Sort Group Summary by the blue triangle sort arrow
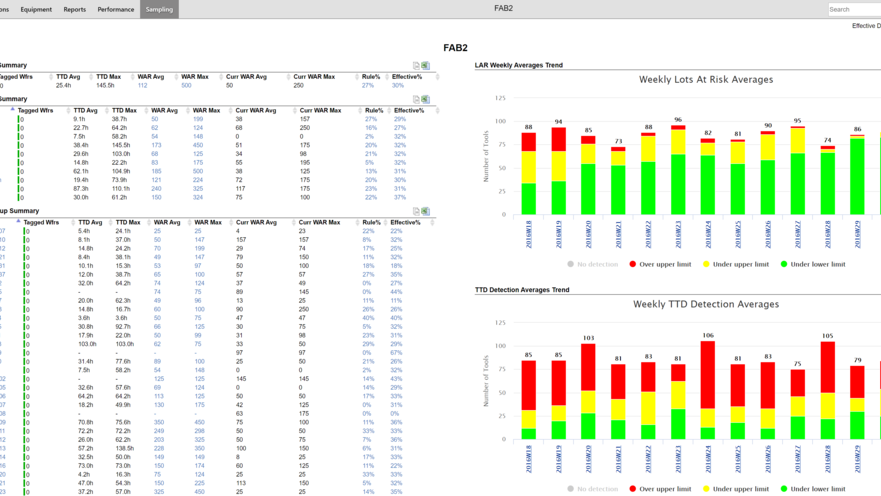Viewport: 881px width, 496px height. [18, 221]
